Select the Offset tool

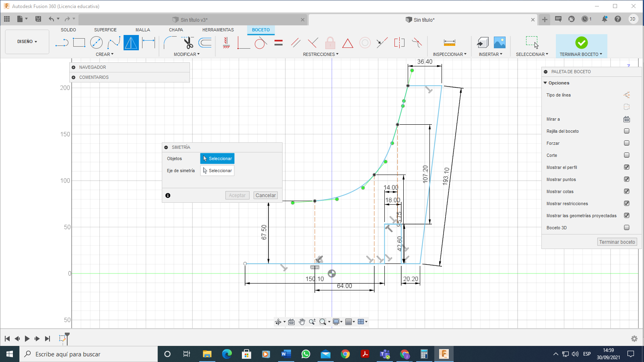click(205, 43)
